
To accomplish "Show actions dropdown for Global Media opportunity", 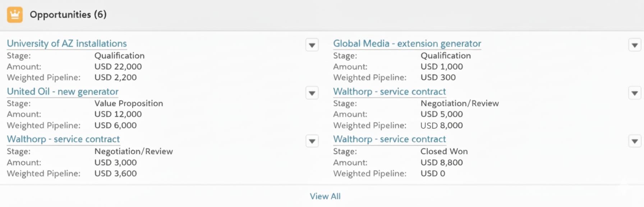I will tap(634, 45).
